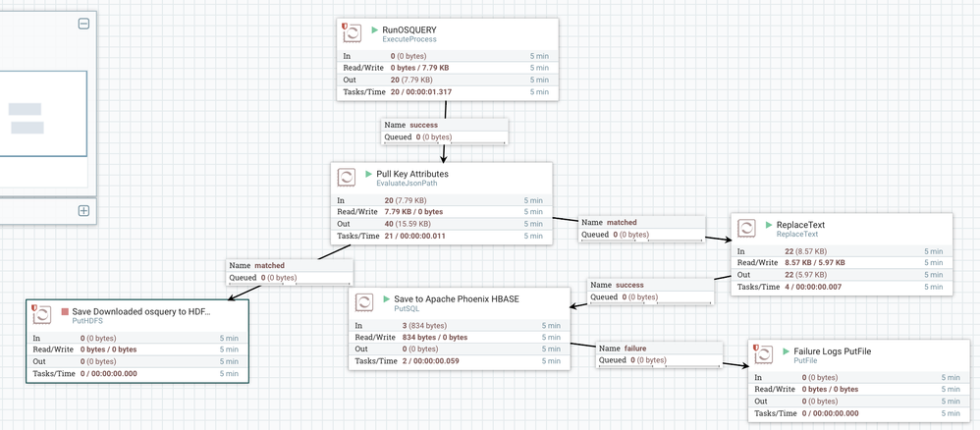The image size is (980, 430).
Task: Click the red stopped indicator on the PutHDFS processor
Action: (x=65, y=311)
